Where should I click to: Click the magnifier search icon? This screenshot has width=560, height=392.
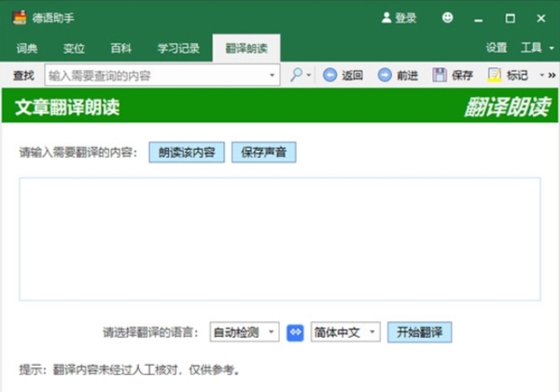pos(297,75)
